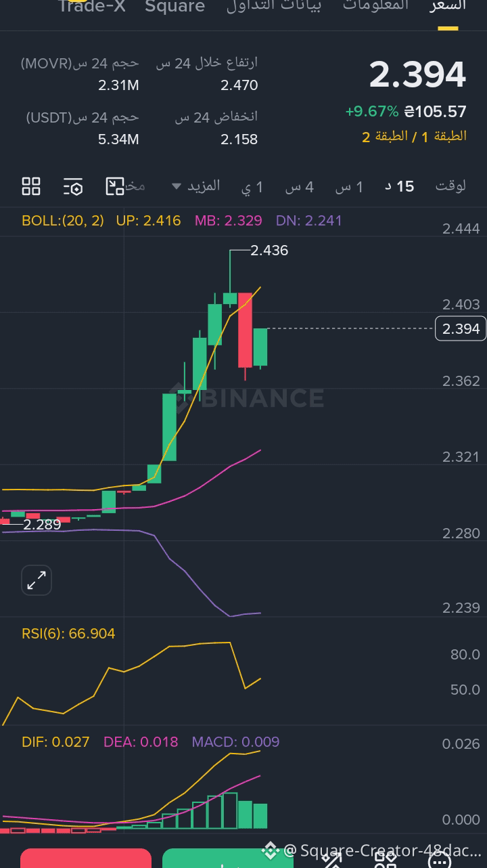The width and height of the screenshot is (487, 868).
Task: Tap the drawing tools square-arrow icon
Action: click(115, 186)
